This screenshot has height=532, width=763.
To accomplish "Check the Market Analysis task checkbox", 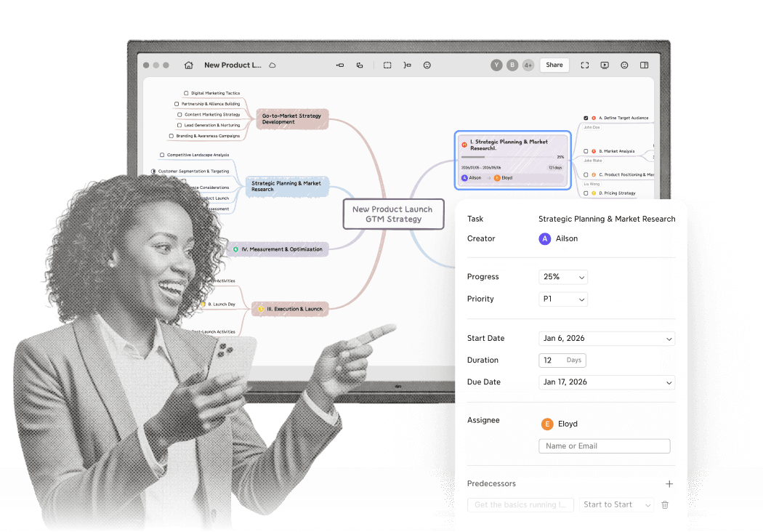I will click(586, 151).
